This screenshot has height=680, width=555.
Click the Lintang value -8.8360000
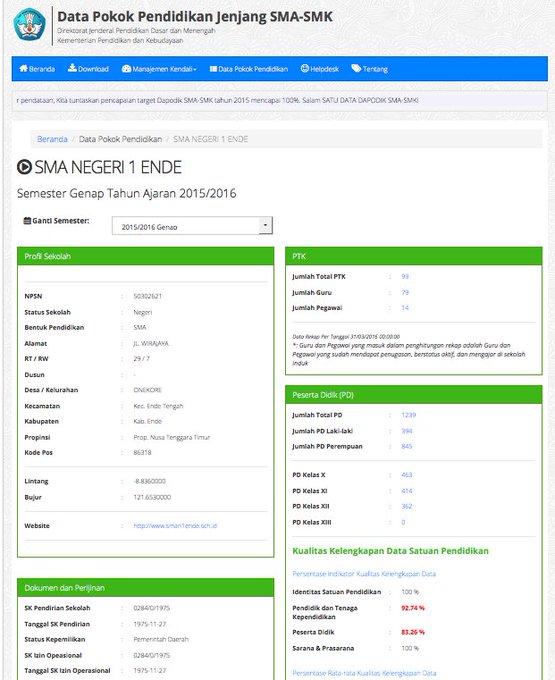[x=150, y=481]
